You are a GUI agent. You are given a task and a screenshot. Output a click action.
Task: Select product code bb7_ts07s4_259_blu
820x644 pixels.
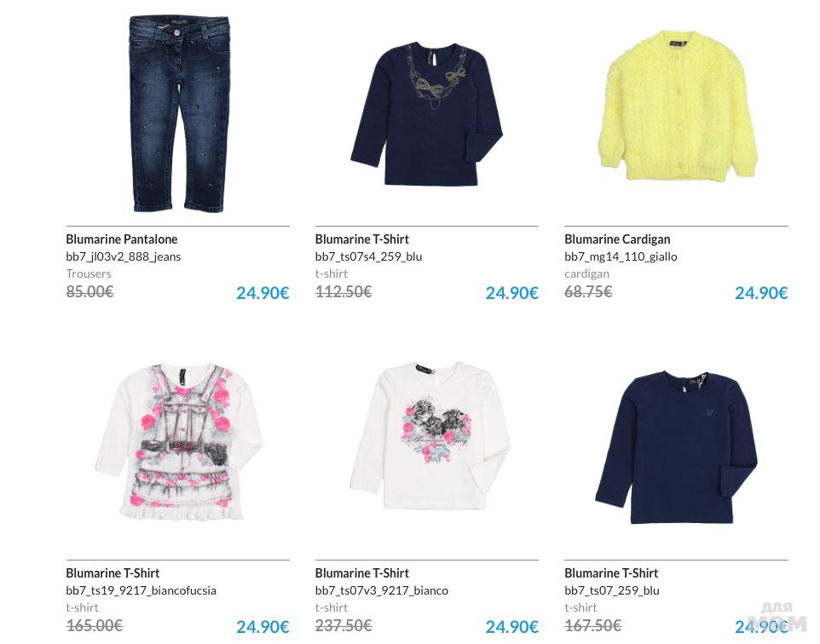click(368, 256)
